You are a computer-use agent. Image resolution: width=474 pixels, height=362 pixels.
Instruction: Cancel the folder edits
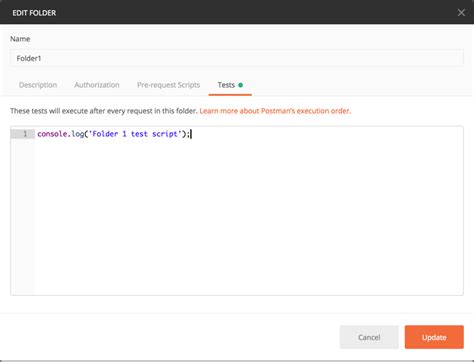click(x=369, y=337)
